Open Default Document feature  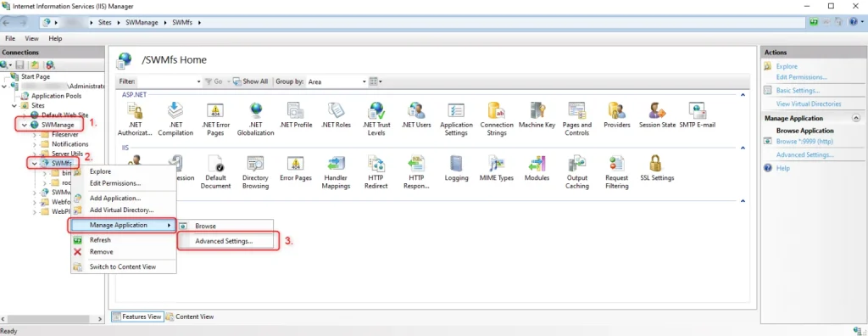[x=215, y=172]
